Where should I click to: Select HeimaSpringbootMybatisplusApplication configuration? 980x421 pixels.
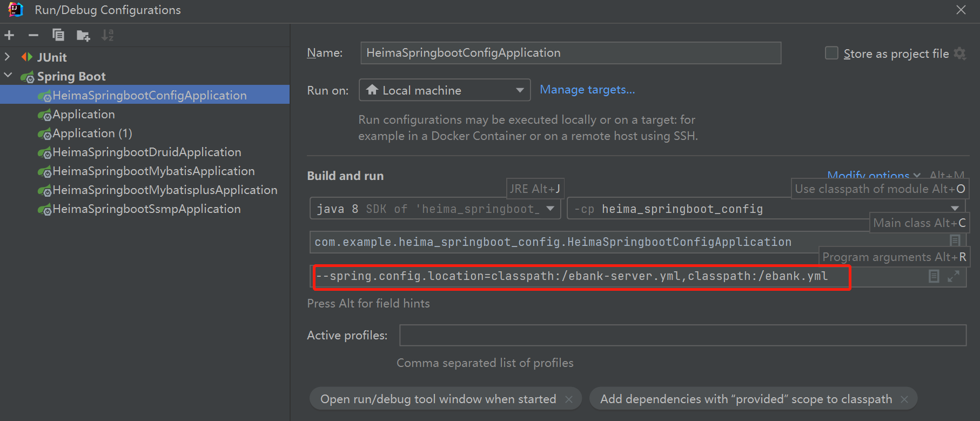click(x=165, y=190)
